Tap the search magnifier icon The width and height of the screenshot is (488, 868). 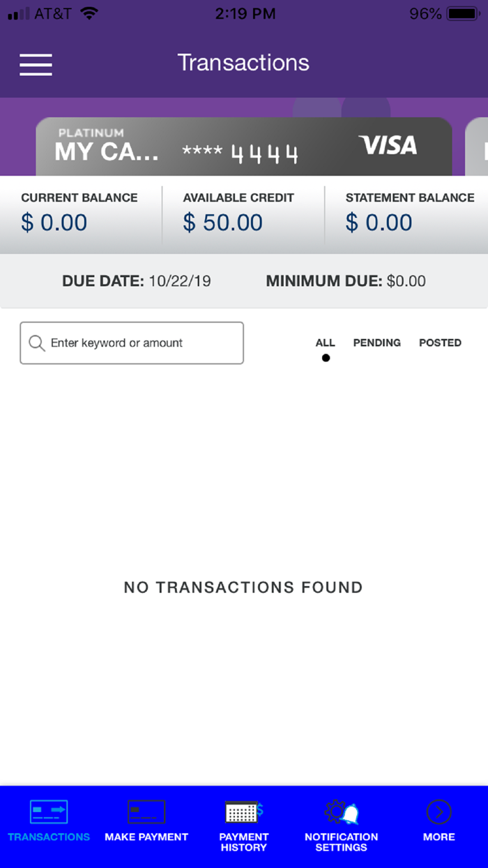pyautogui.click(x=36, y=343)
